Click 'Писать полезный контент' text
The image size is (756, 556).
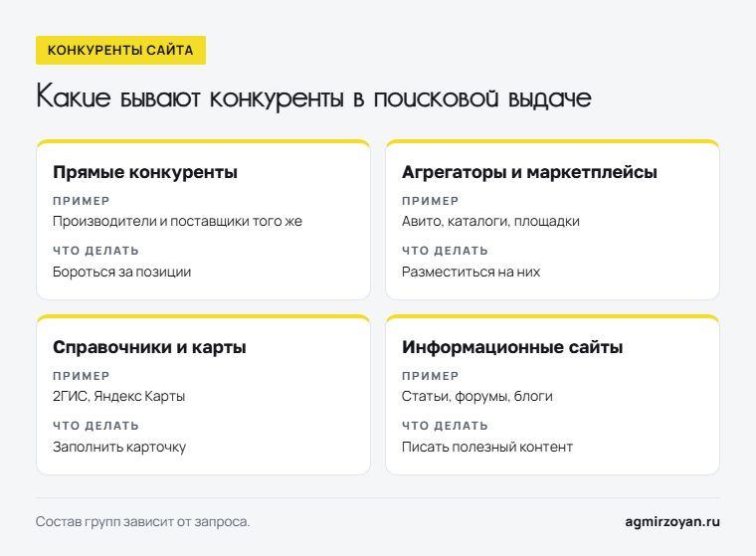pyautogui.click(x=487, y=447)
